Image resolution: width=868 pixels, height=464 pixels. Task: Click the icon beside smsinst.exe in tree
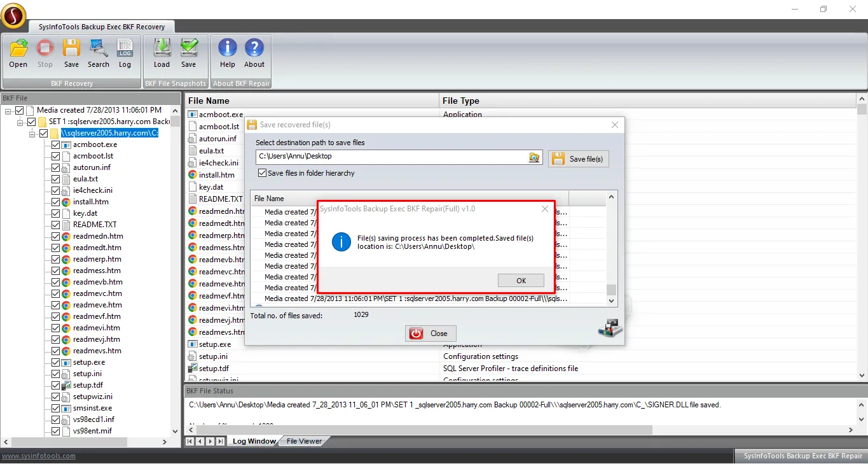(x=65, y=408)
